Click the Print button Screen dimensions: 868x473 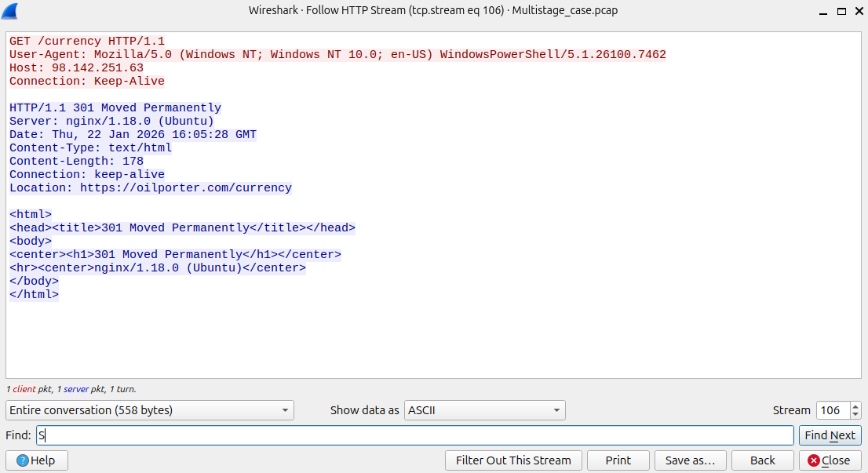tap(618, 460)
